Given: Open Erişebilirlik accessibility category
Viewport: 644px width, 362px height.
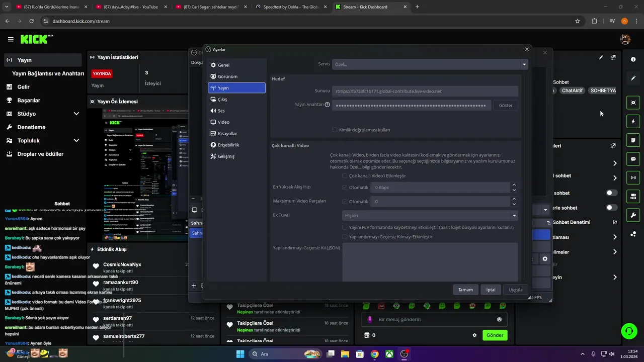Looking at the screenshot, I should coord(236,145).
